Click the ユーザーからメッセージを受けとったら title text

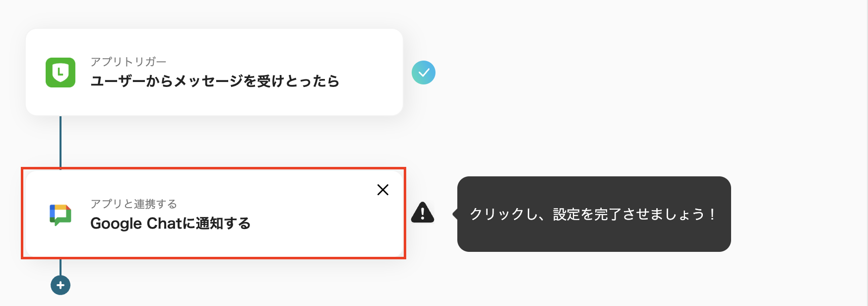215,81
